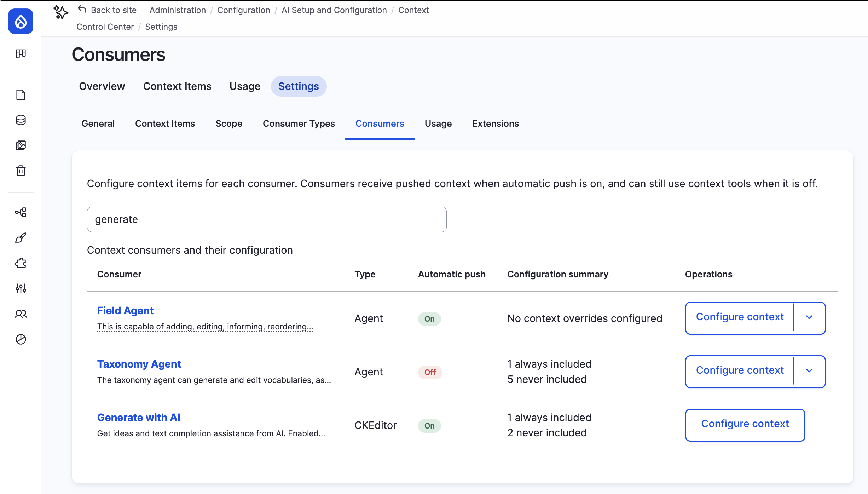Open the General secondary tab
The image size is (868, 494).
click(98, 123)
